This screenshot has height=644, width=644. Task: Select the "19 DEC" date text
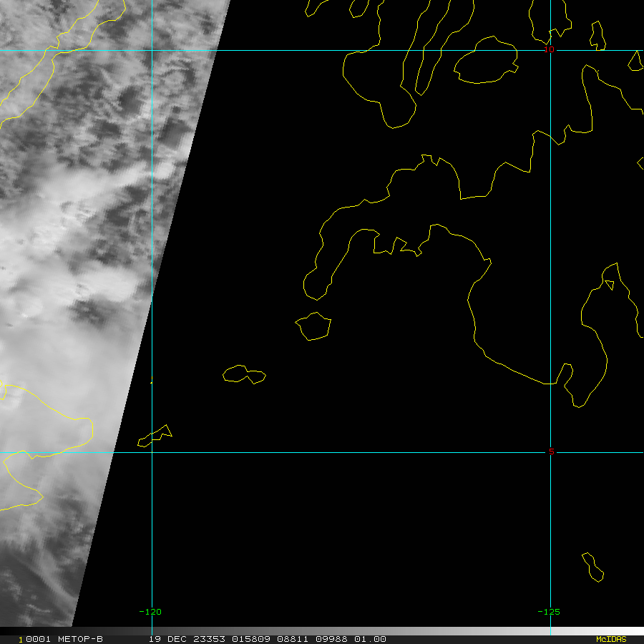tap(167, 639)
